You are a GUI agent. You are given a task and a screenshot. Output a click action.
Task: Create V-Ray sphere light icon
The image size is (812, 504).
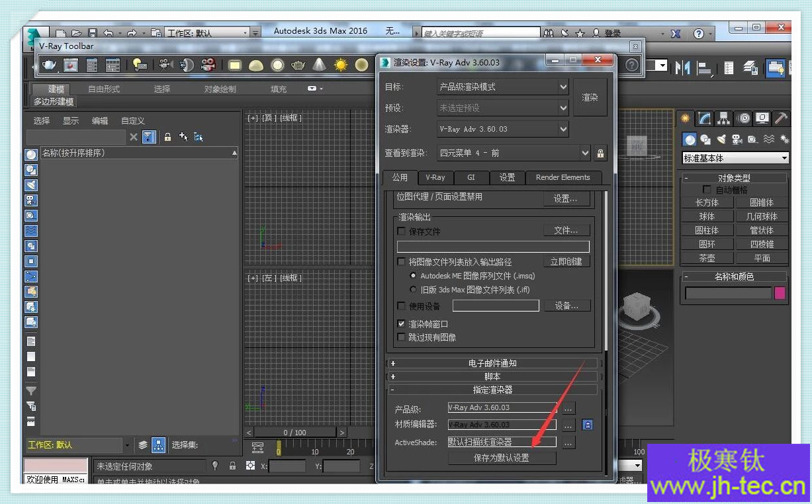[278, 65]
